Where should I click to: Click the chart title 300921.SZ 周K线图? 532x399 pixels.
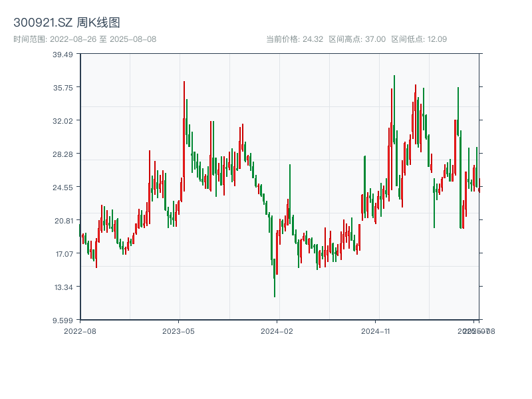tap(66, 23)
